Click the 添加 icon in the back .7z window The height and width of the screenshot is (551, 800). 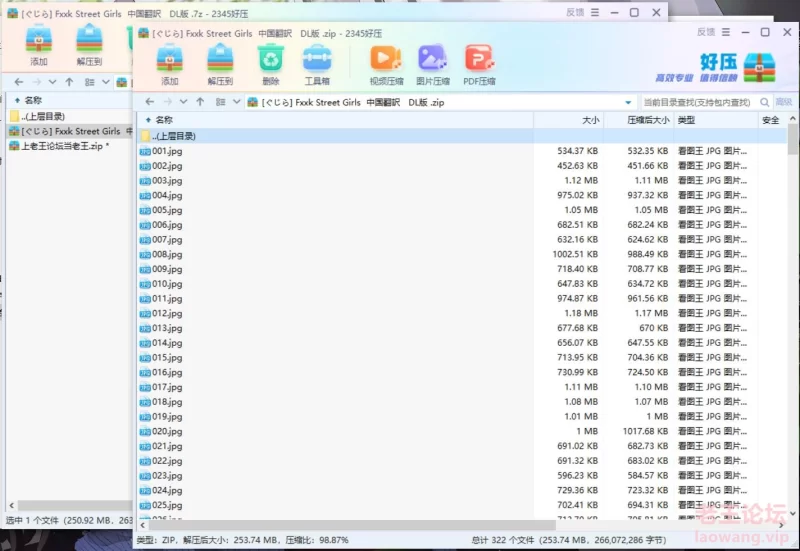click(39, 38)
